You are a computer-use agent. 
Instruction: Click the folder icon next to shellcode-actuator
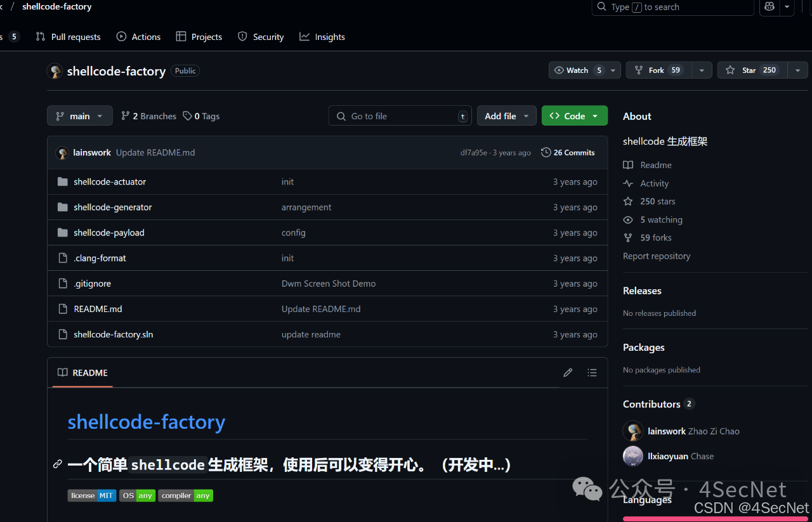(x=62, y=182)
